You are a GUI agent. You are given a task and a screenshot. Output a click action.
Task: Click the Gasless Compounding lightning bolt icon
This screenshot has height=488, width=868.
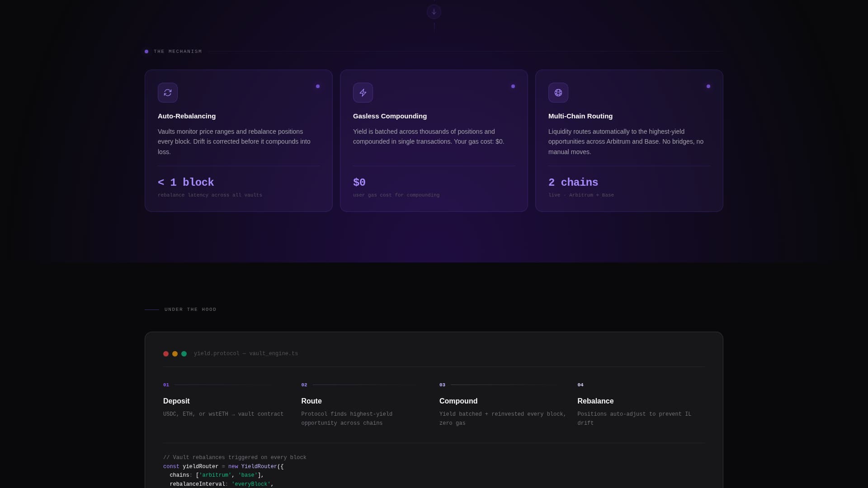(x=363, y=93)
